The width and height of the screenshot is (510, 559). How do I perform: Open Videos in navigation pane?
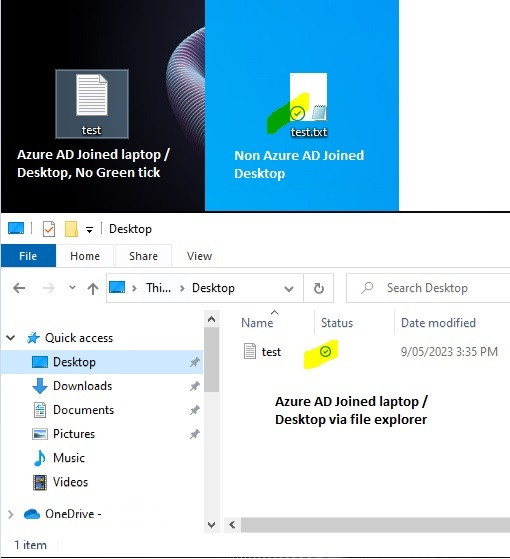pyautogui.click(x=70, y=482)
